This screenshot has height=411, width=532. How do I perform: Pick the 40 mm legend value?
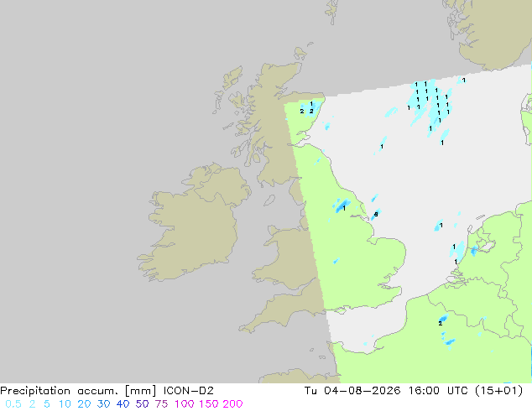pyautogui.click(x=123, y=404)
